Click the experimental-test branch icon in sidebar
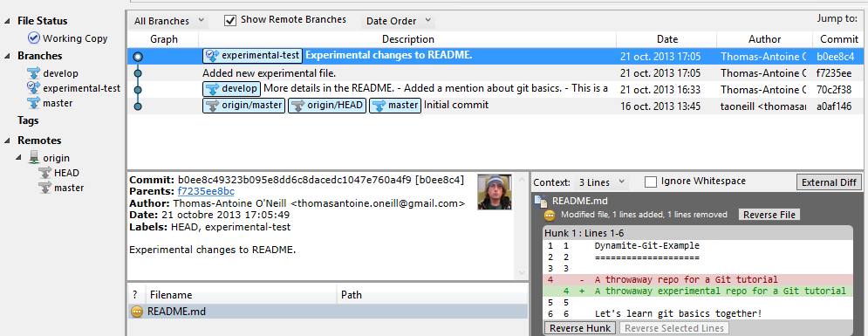Image resolution: width=868 pixels, height=336 pixels. 34,87
